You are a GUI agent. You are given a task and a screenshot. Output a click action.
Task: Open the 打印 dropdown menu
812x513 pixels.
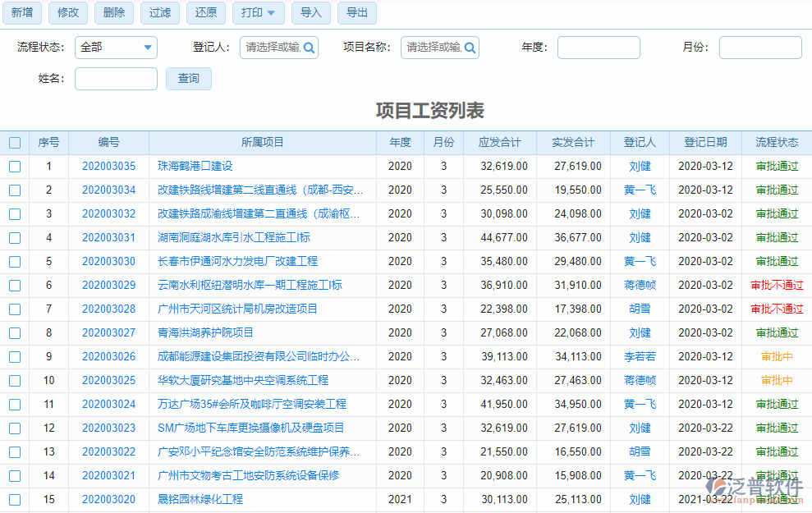coord(257,13)
